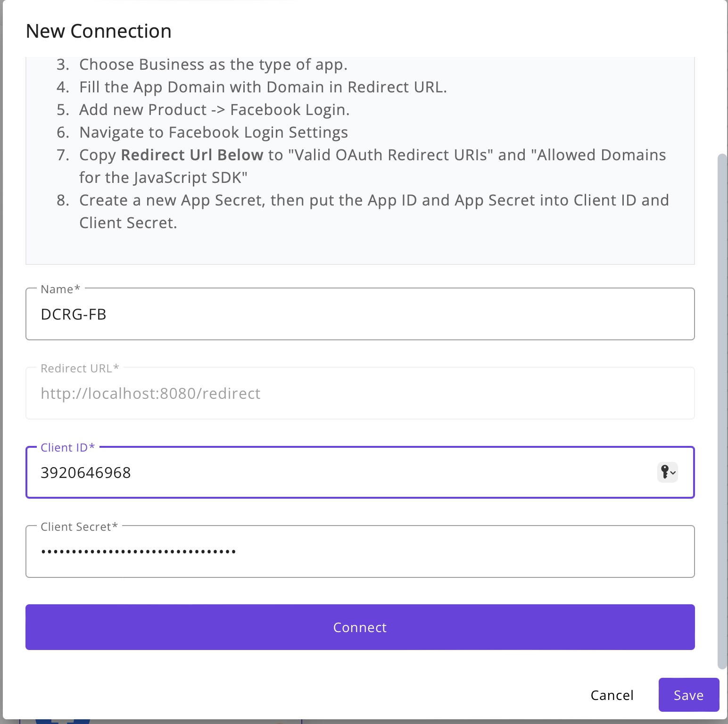Save the new connection
The image size is (728, 724).
(688, 695)
